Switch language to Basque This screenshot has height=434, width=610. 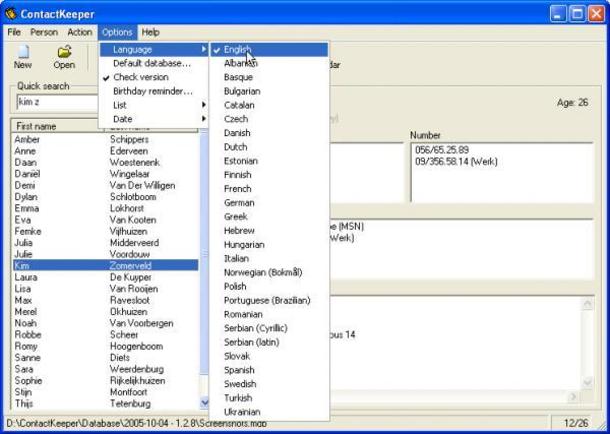(269, 77)
